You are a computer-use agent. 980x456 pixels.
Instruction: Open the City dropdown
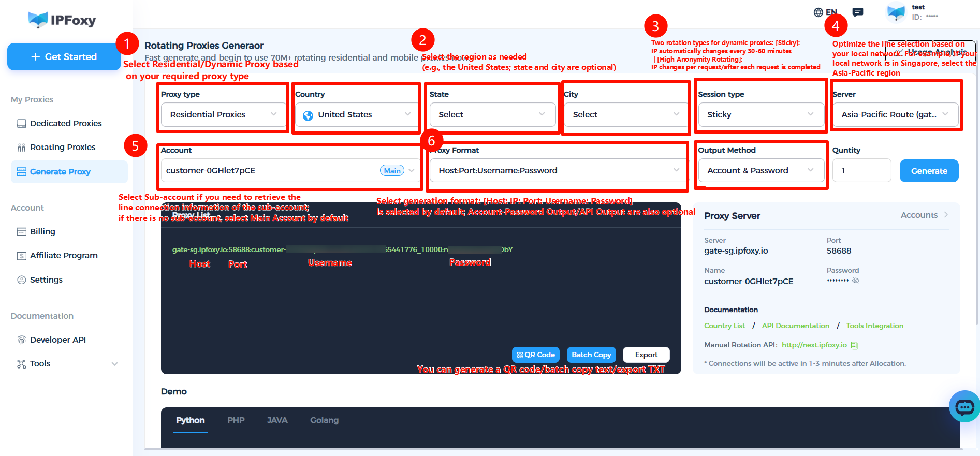(x=626, y=114)
